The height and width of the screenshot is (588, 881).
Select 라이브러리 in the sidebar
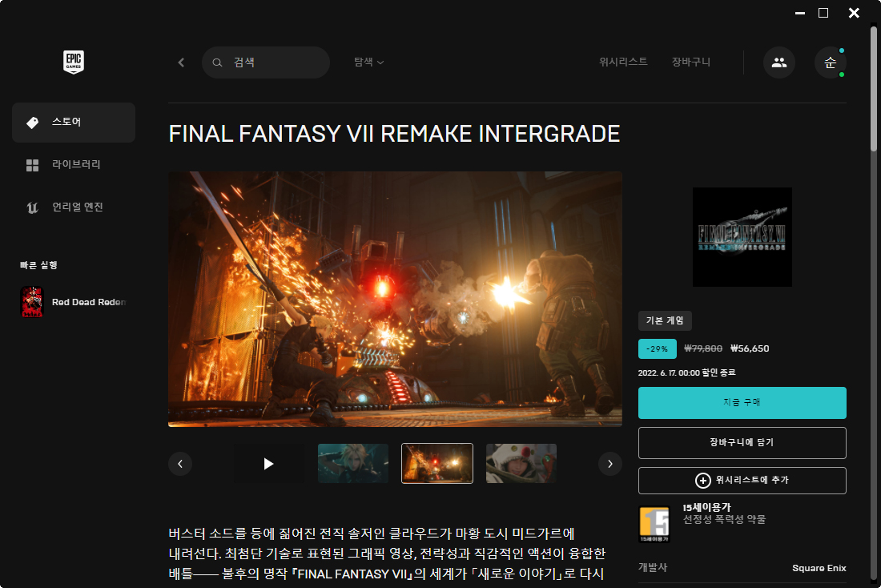[74, 165]
